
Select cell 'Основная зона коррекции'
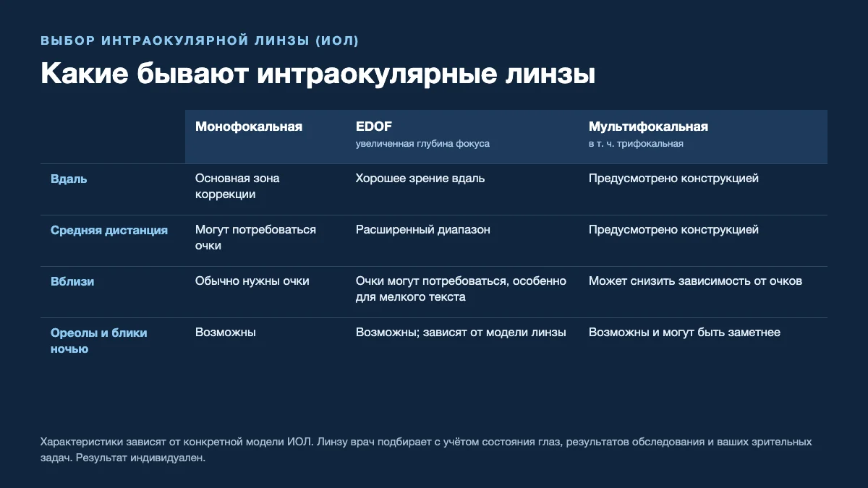click(237, 187)
